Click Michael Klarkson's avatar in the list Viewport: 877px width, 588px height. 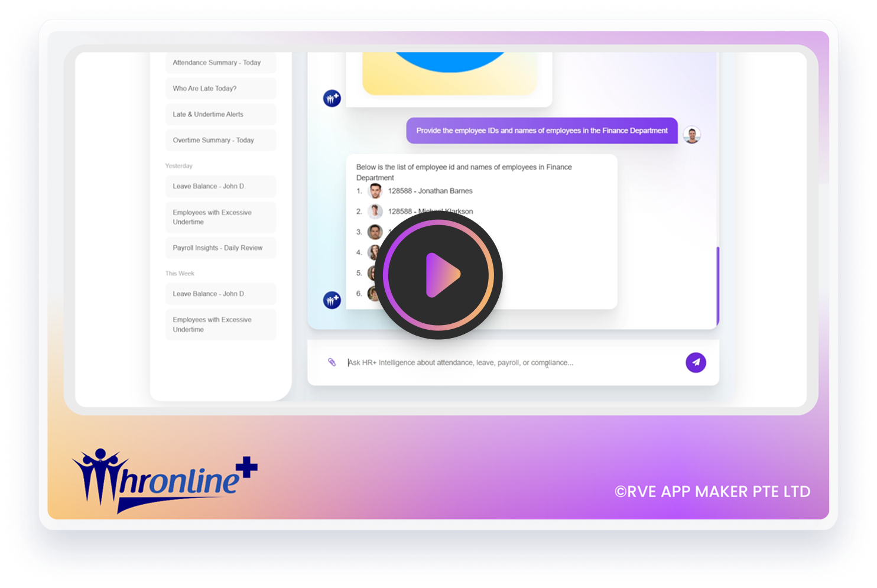375,211
